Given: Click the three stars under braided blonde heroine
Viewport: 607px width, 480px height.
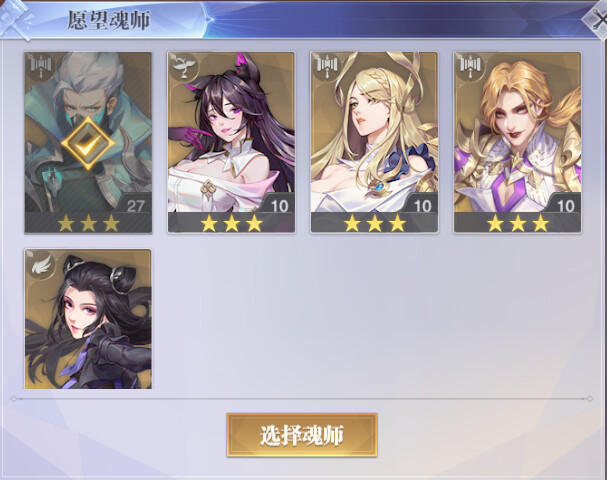Looking at the screenshot, I should [x=375, y=223].
